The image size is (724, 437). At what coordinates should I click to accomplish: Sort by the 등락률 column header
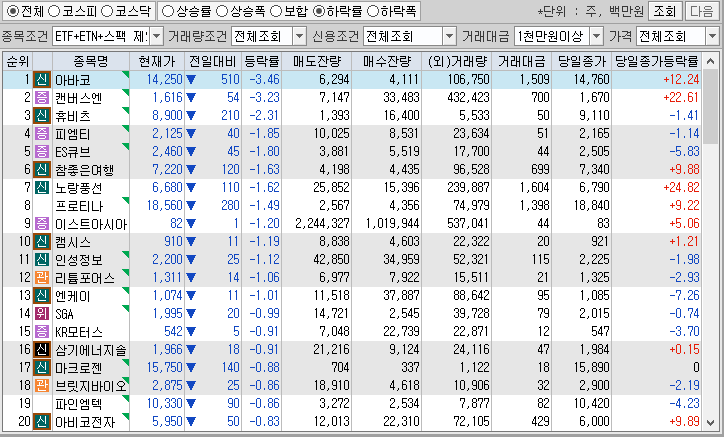click(261, 61)
